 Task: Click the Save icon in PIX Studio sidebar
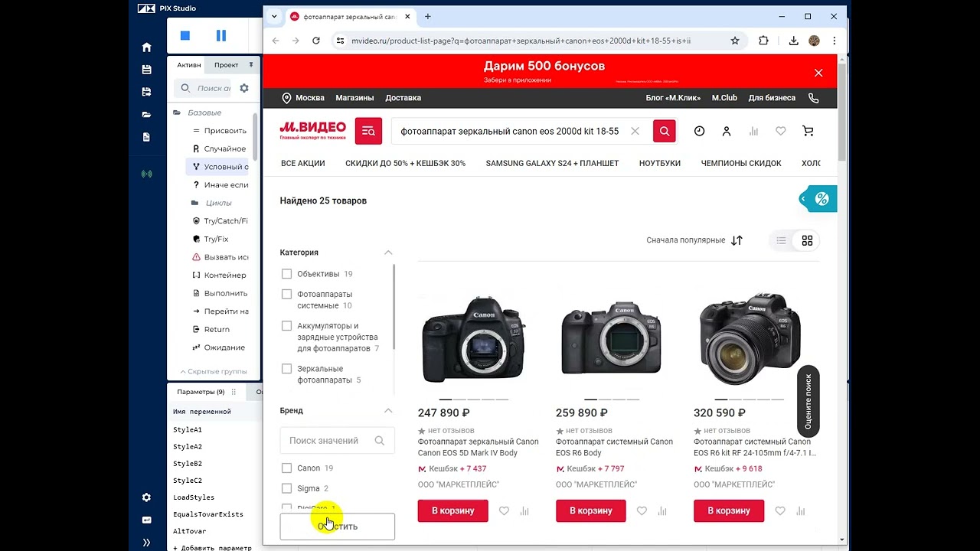[x=146, y=70]
